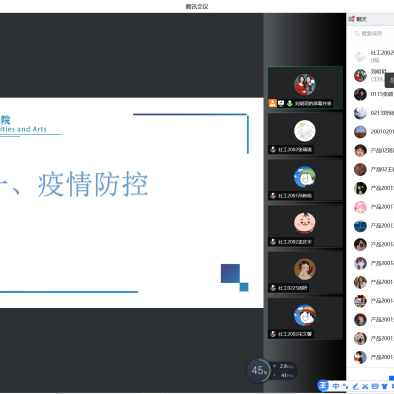394x394 pixels.
Task: Toggle the IME punctuation mode icon
Action: click(x=345, y=386)
